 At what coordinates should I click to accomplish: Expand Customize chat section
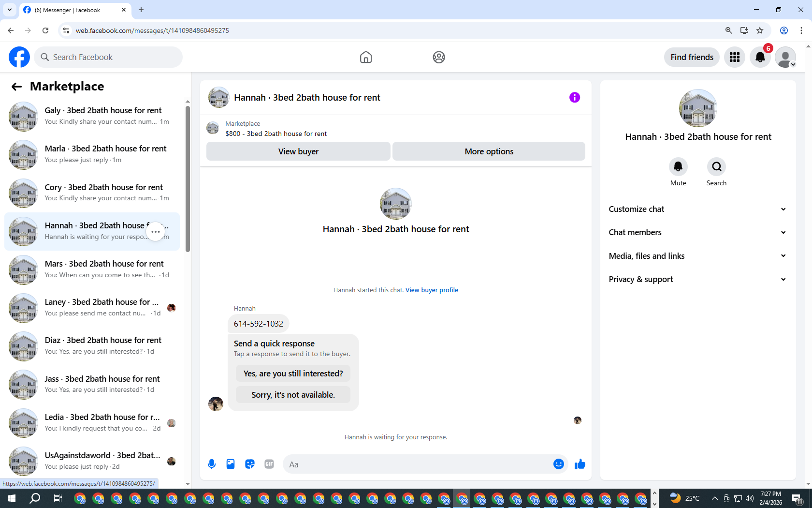[x=697, y=209]
